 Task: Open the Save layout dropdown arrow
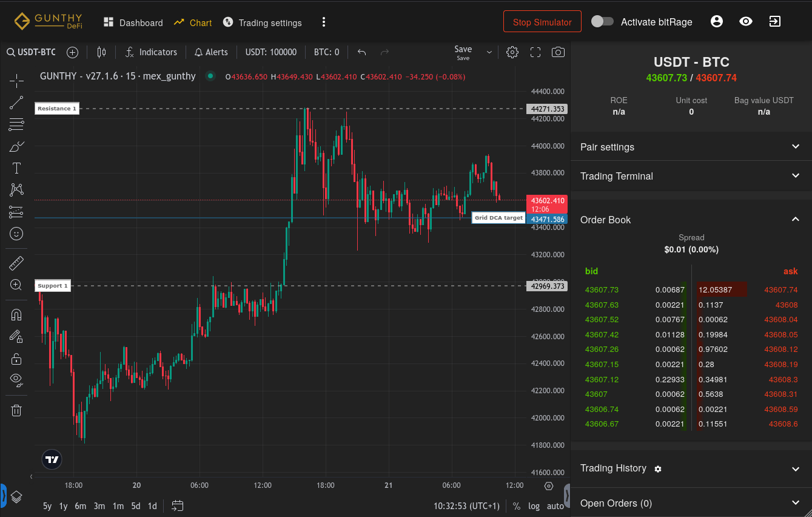[x=489, y=52]
